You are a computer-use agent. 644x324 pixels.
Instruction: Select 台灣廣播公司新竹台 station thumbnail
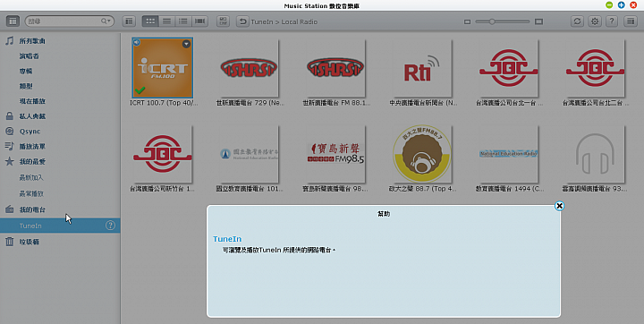coord(163,154)
